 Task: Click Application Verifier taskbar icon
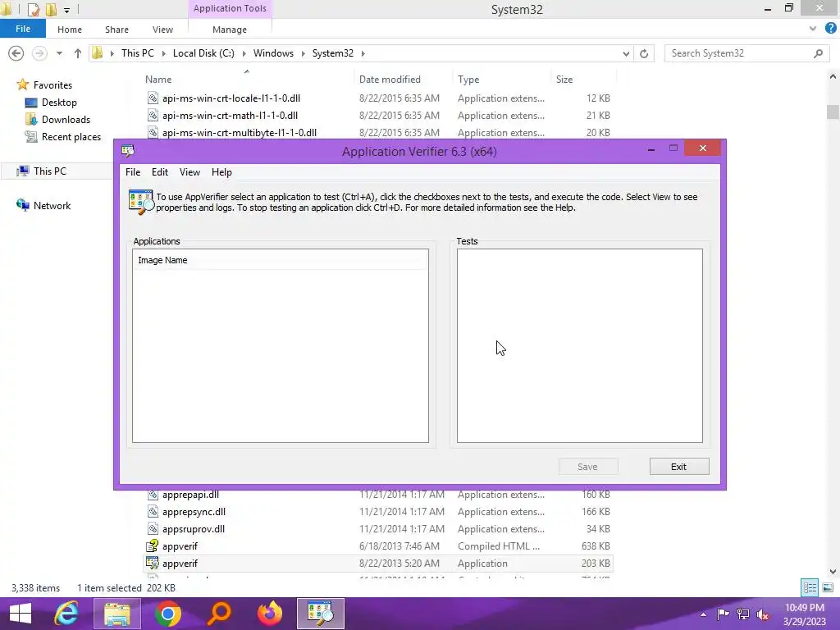(321, 614)
